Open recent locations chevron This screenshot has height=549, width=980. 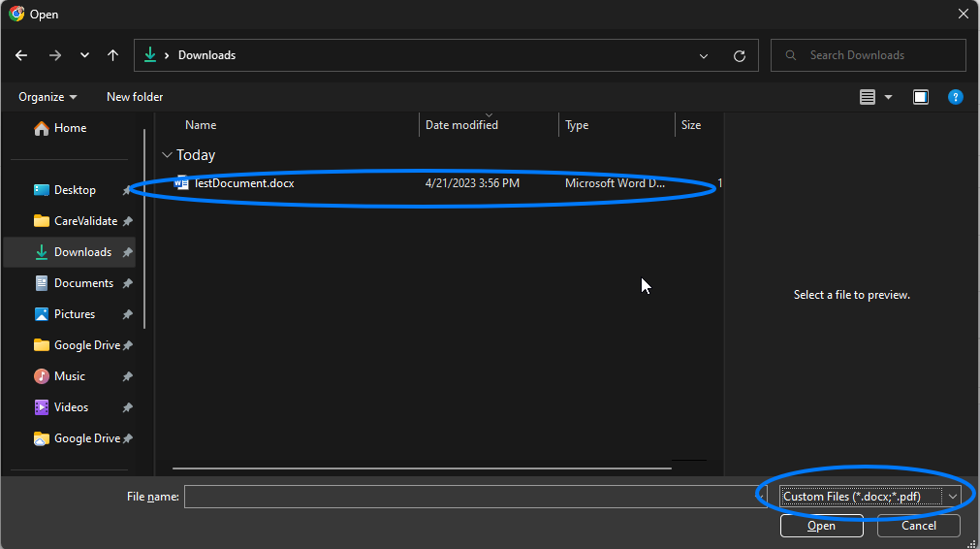click(x=84, y=55)
